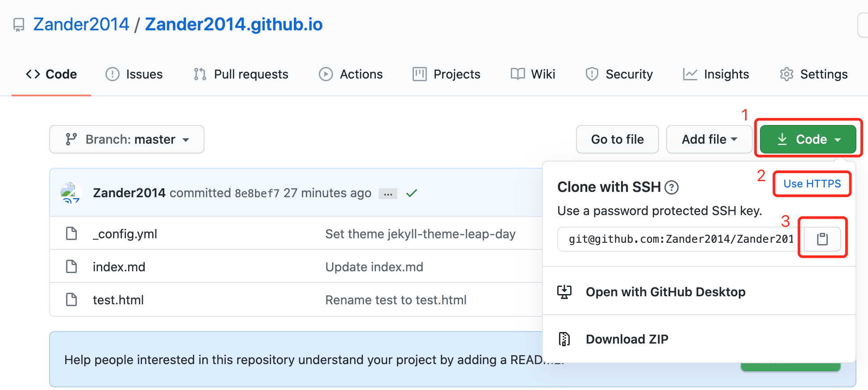Switch to the Issues tab
The image size is (868, 390).
point(134,74)
